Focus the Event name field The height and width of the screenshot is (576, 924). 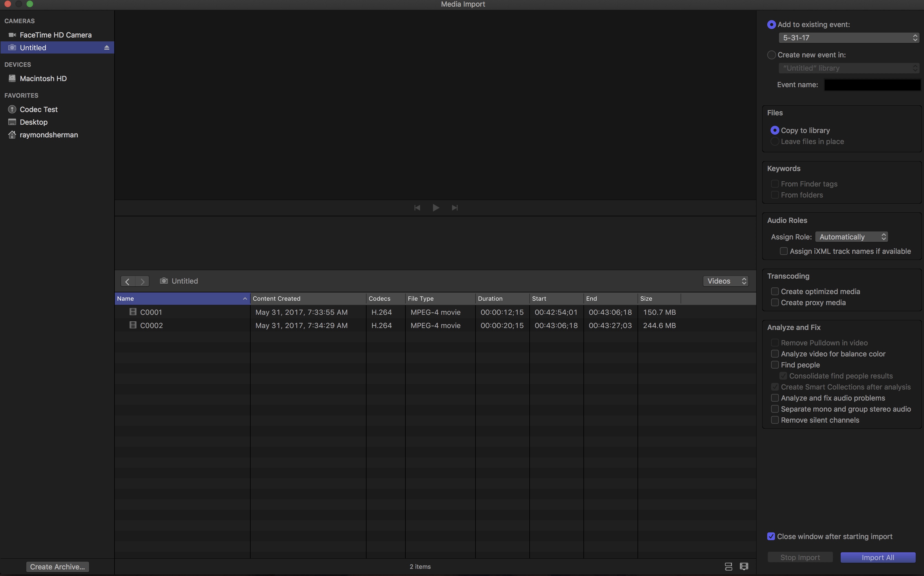click(872, 85)
